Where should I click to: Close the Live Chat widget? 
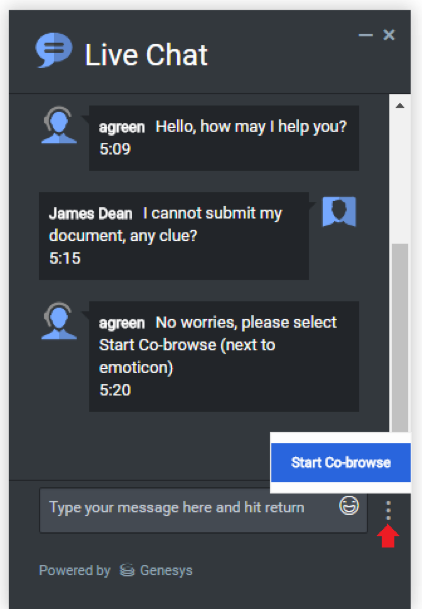389,35
